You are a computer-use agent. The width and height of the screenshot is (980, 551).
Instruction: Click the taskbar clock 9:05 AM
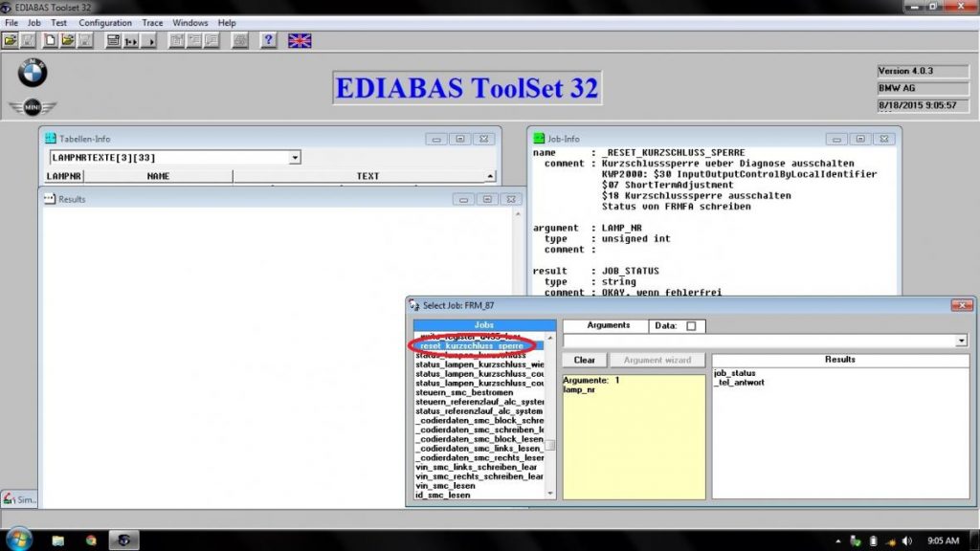coord(943,541)
